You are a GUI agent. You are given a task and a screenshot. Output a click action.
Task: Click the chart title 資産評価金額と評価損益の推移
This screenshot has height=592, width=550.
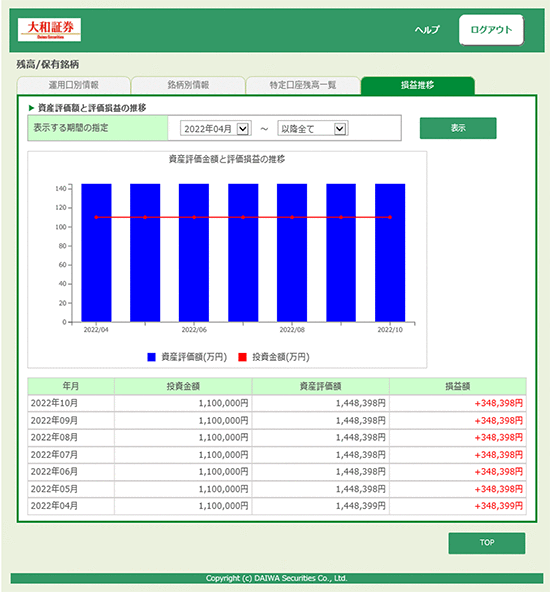tap(227, 159)
